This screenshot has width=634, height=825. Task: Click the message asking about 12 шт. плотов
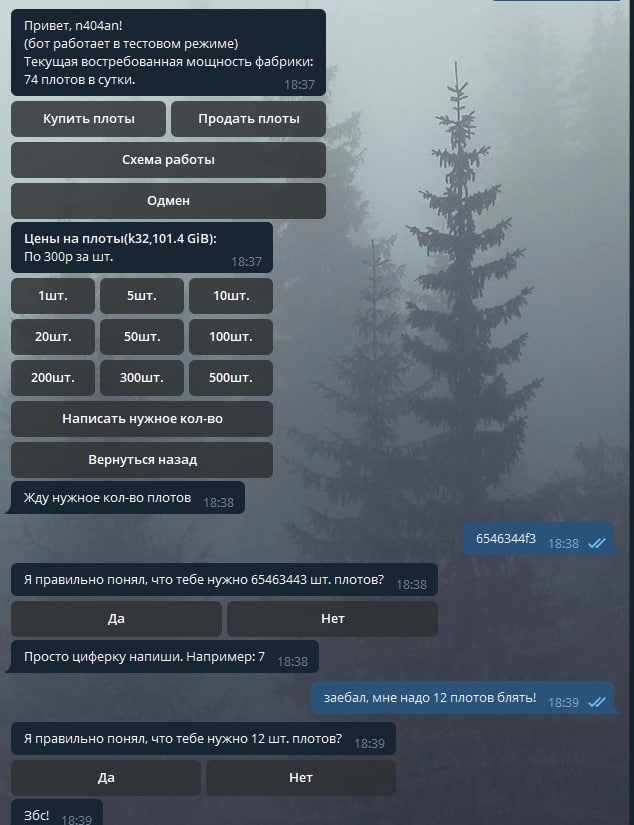point(203,739)
